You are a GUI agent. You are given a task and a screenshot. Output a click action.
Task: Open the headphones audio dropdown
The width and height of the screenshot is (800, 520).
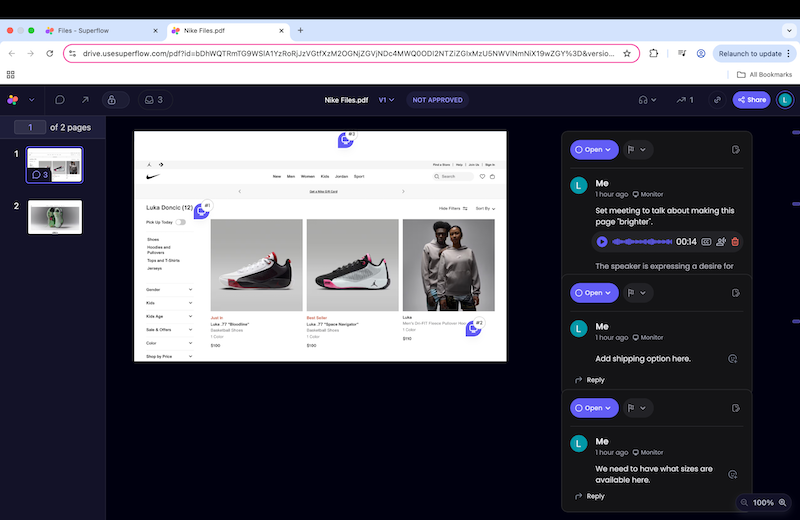click(647, 100)
